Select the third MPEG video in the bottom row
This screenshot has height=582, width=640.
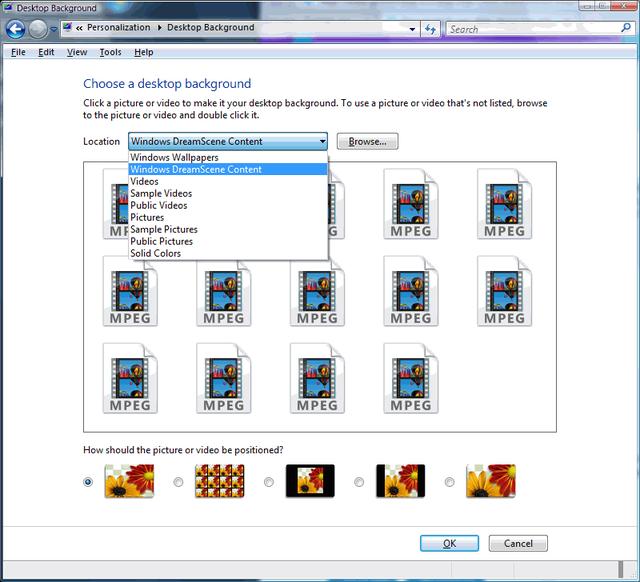(317, 378)
